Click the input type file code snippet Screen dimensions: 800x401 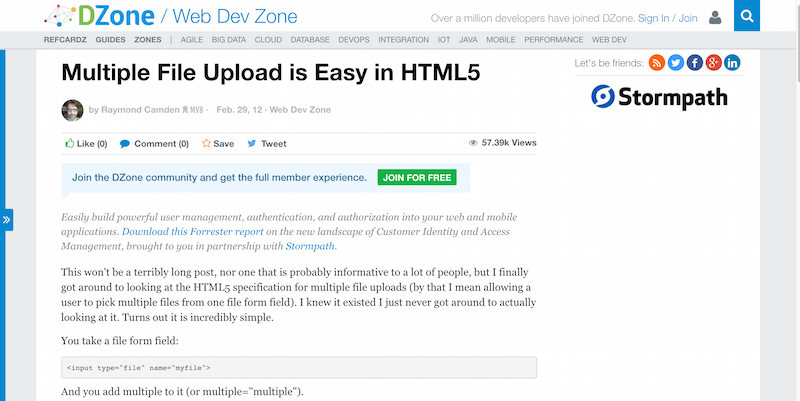tap(299, 367)
